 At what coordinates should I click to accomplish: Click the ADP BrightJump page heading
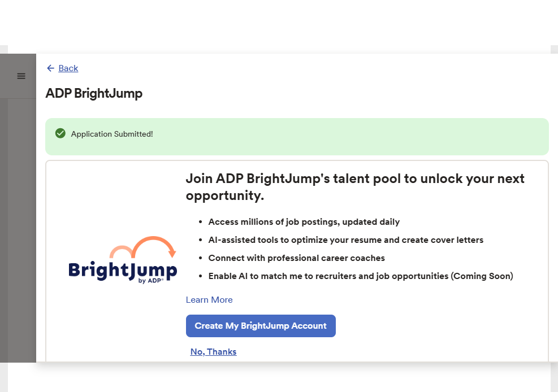[94, 93]
